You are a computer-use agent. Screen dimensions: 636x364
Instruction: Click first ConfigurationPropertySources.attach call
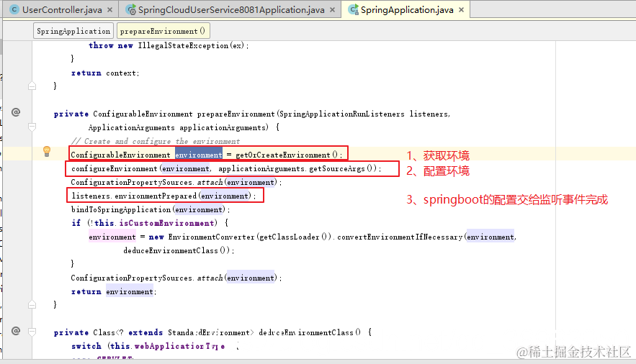(x=174, y=182)
